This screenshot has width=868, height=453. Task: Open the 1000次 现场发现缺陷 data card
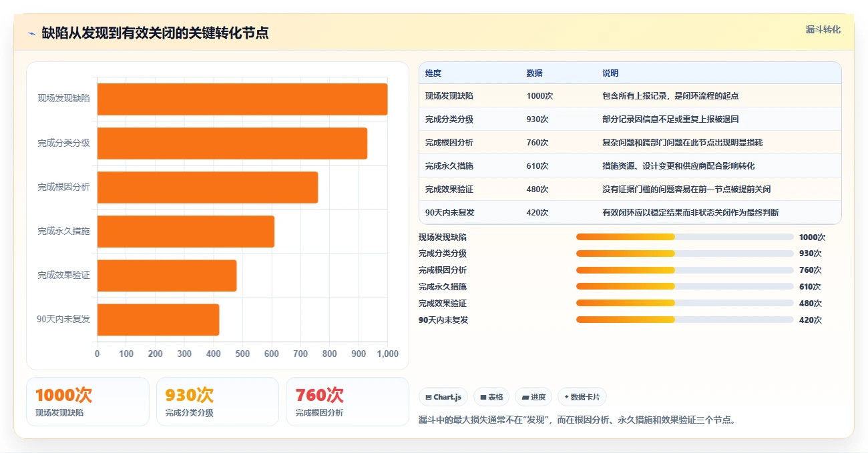tap(87, 402)
